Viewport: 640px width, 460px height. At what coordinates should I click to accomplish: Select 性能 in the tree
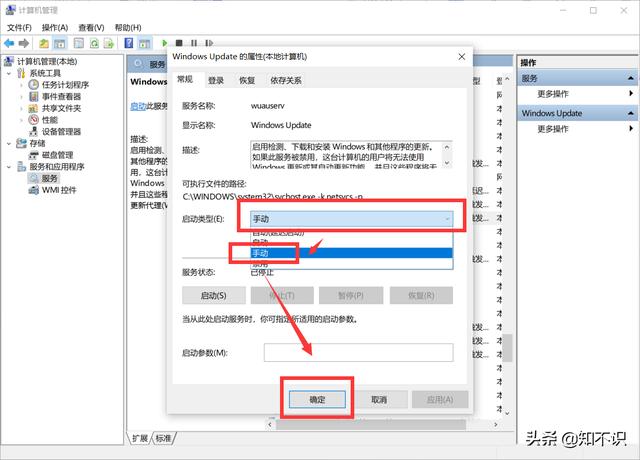[x=50, y=120]
